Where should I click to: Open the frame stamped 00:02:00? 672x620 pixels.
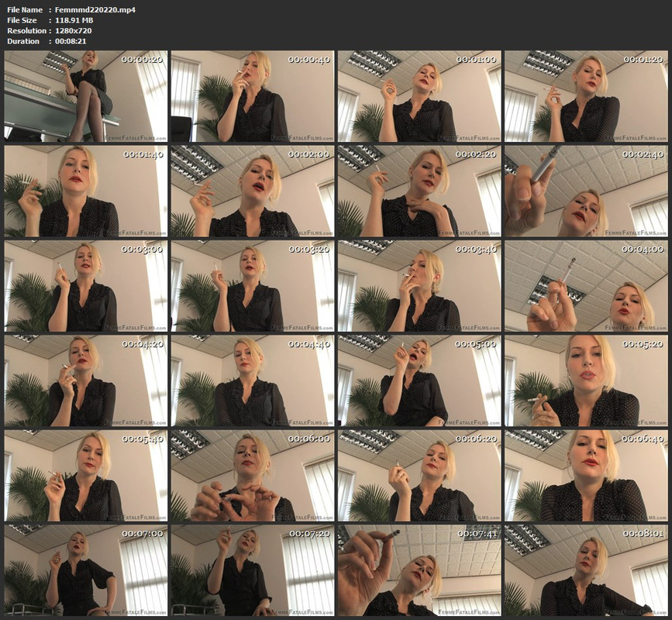click(253, 191)
